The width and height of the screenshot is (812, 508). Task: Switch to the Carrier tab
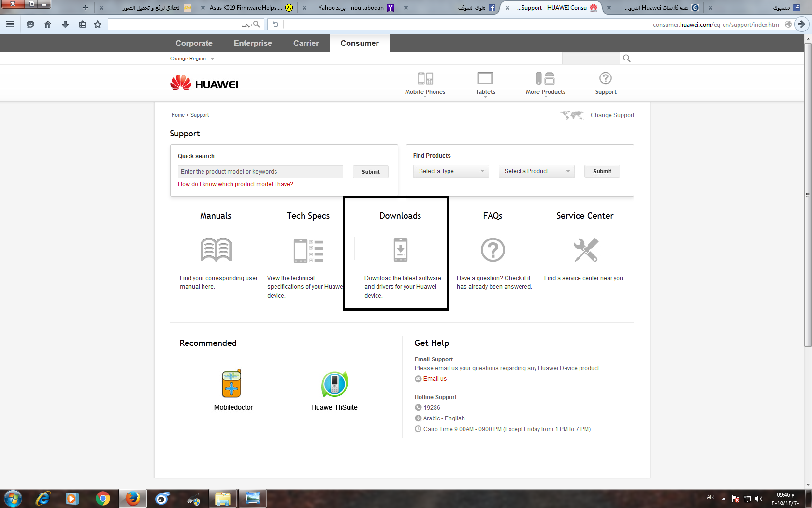(306, 43)
